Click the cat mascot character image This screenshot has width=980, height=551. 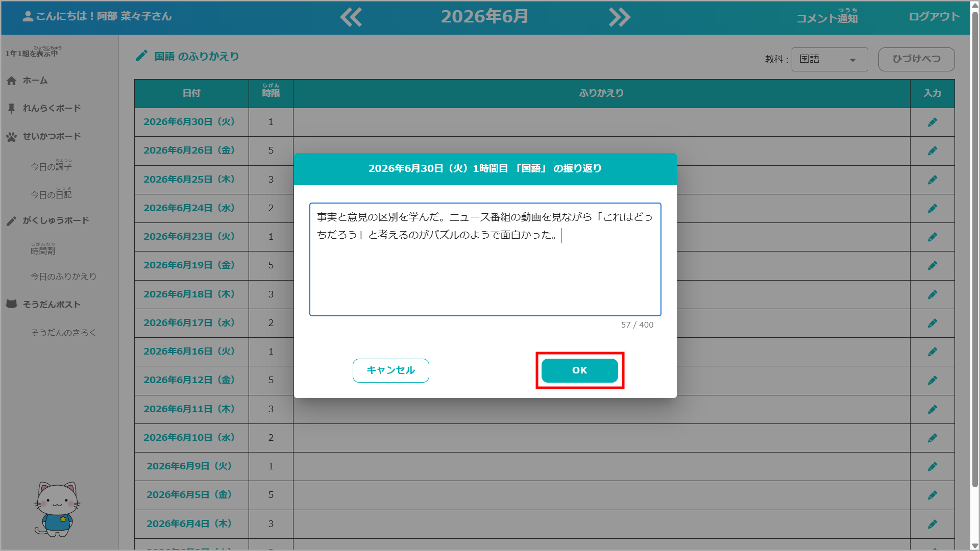coord(57,509)
